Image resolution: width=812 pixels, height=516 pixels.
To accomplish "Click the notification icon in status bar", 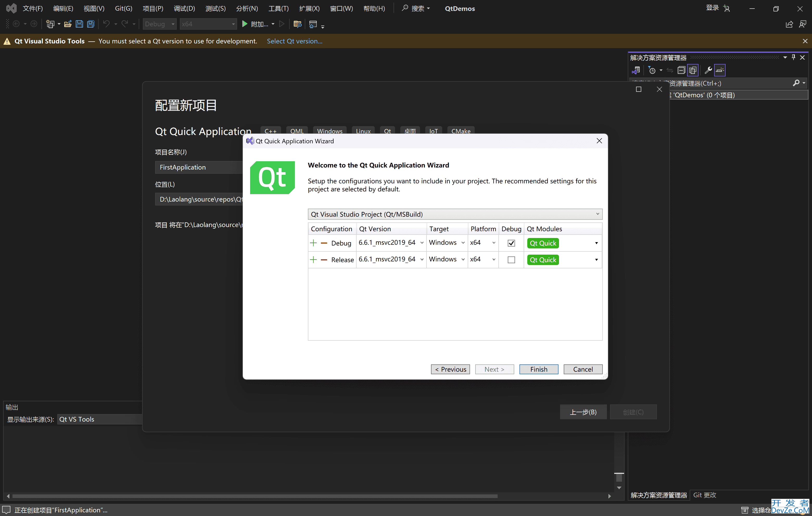I will coord(7,510).
